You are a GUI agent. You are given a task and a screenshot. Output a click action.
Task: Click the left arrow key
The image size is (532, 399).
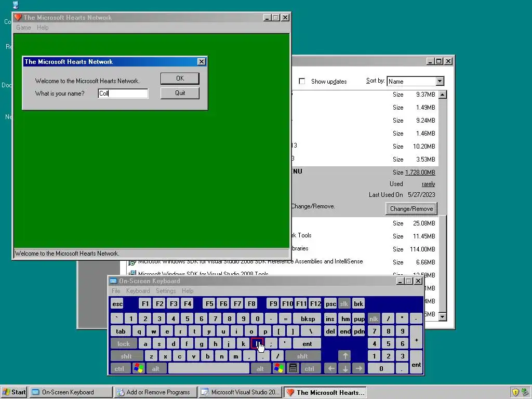(331, 369)
